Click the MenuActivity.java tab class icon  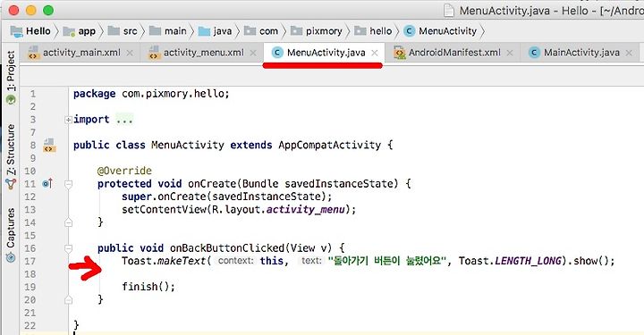(277, 53)
